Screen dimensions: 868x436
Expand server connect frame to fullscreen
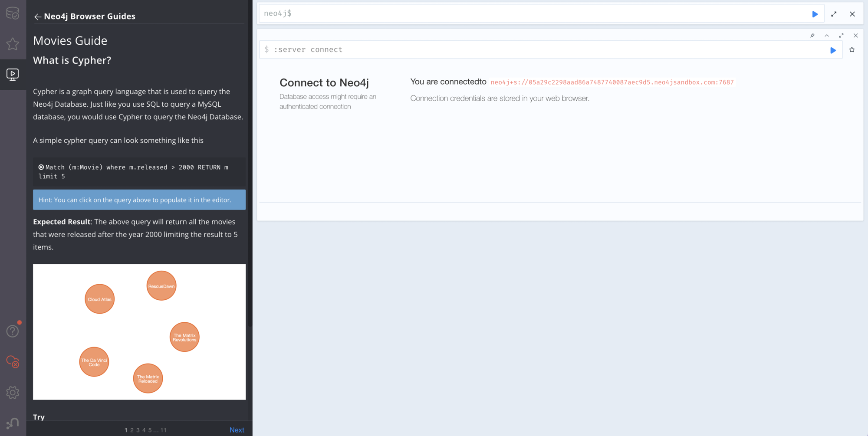841,36
